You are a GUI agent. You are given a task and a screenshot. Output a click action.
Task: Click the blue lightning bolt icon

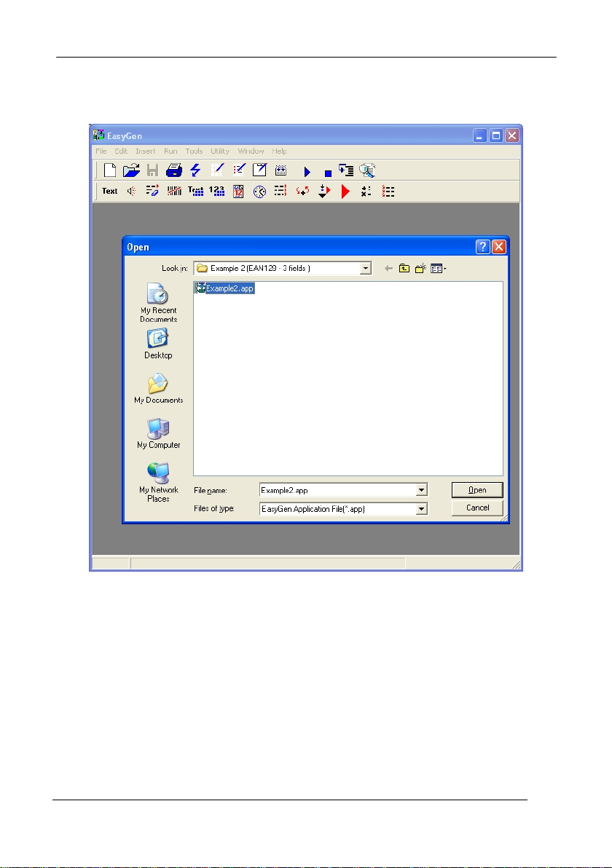click(195, 170)
